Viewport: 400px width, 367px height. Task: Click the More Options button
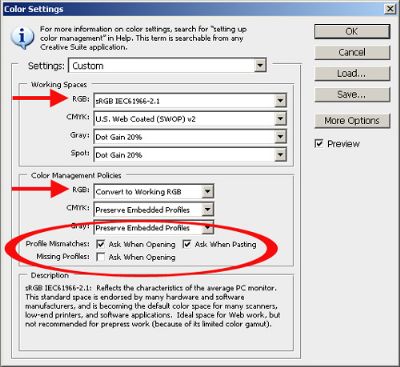point(352,121)
